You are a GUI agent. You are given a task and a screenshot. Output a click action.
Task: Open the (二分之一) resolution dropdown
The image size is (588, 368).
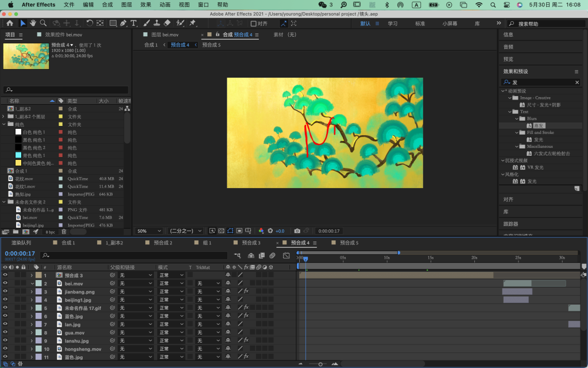coord(185,231)
